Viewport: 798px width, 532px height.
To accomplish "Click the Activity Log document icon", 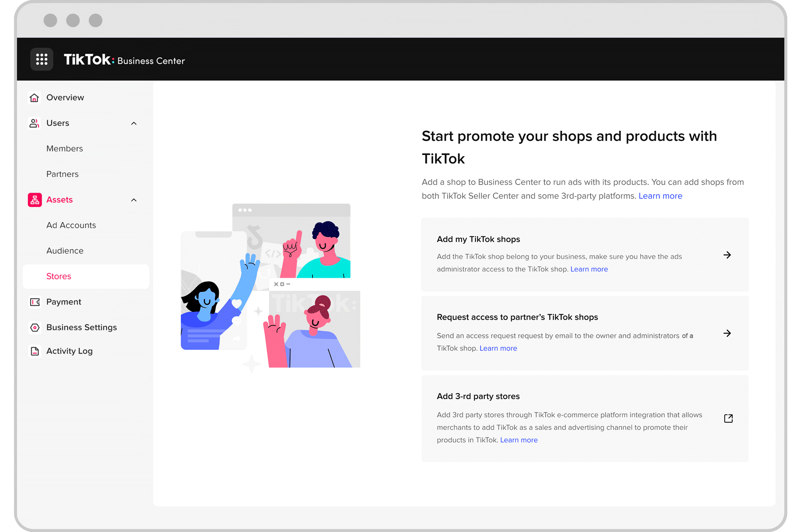I will click(x=34, y=351).
